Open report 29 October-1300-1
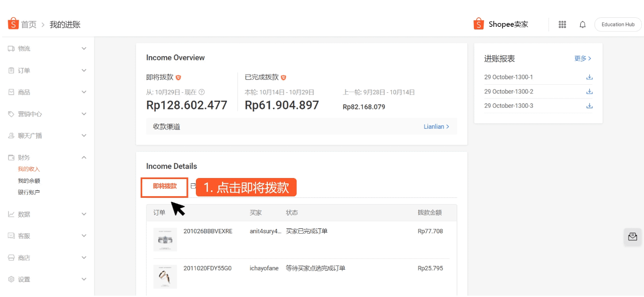Image resolution: width=644 pixels, height=297 pixels. tap(509, 77)
